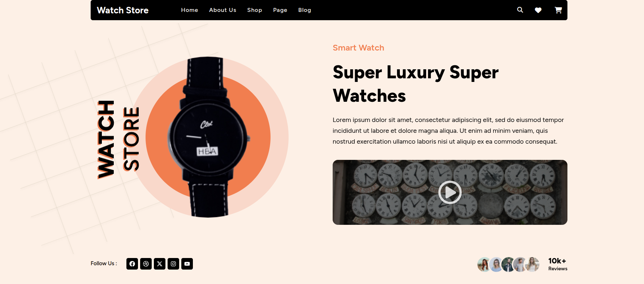644x284 pixels.
Task: Go to the Home menu item
Action: click(x=190, y=10)
